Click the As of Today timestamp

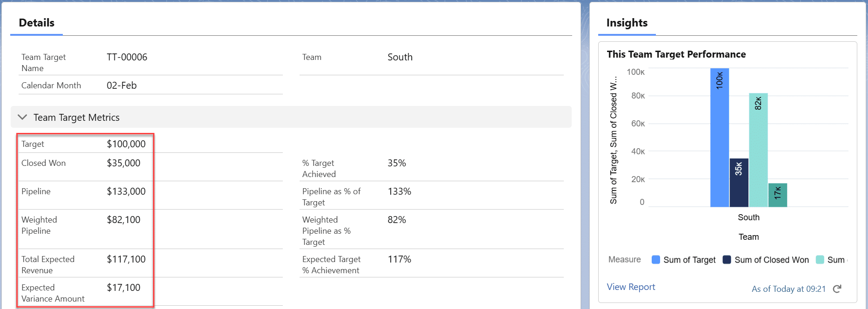[788, 289]
